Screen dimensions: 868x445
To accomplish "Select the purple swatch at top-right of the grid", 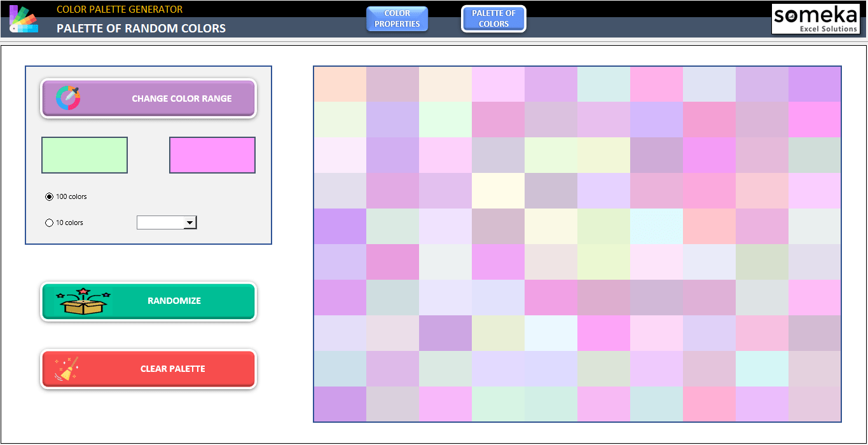I will pos(815,83).
